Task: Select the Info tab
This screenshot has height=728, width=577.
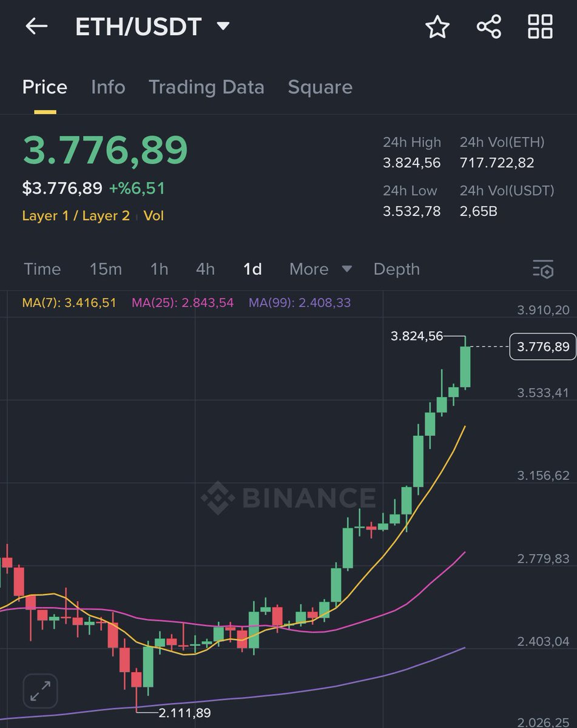Action: pos(108,87)
